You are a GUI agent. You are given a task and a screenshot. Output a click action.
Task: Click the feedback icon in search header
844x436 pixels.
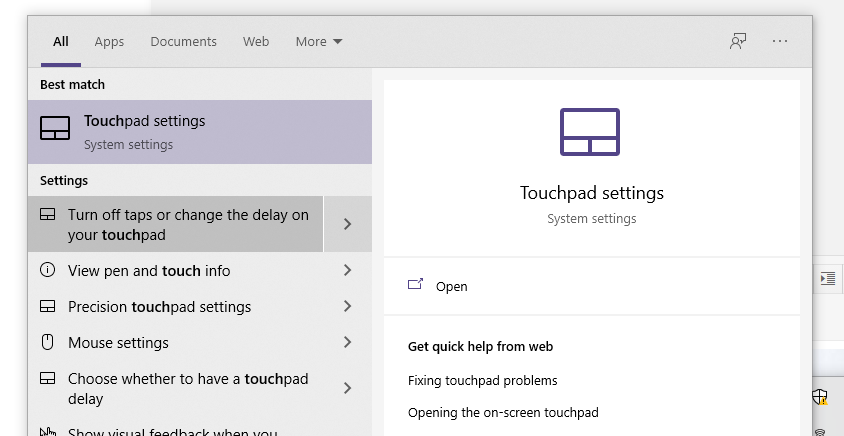point(738,41)
